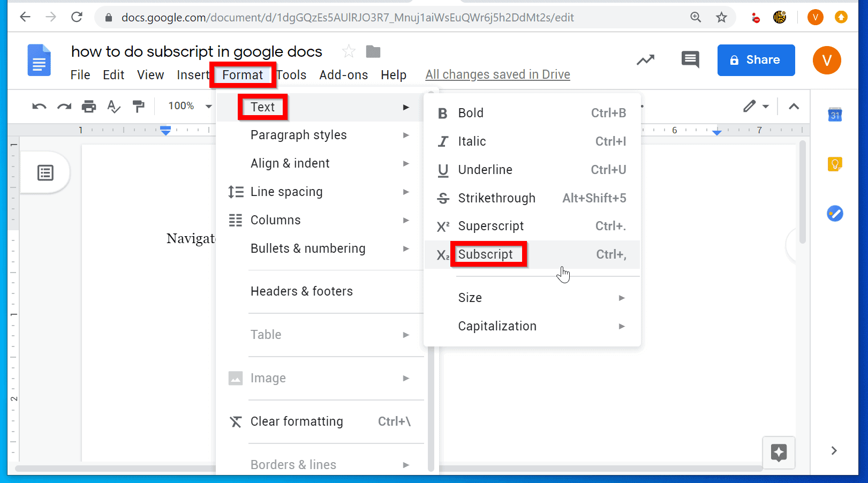The height and width of the screenshot is (483, 868).
Task: Click the right indent ruler marker
Action: pyautogui.click(x=717, y=132)
